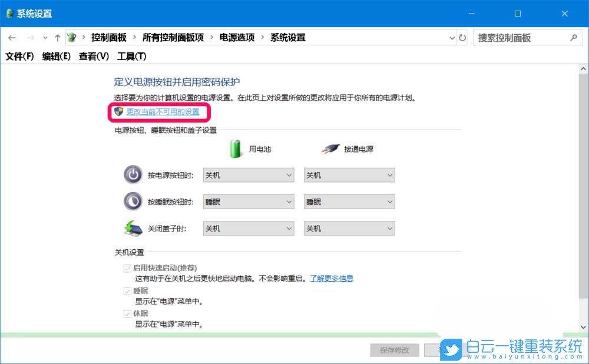Expand the address bar history dropdown arrow

click(x=451, y=37)
